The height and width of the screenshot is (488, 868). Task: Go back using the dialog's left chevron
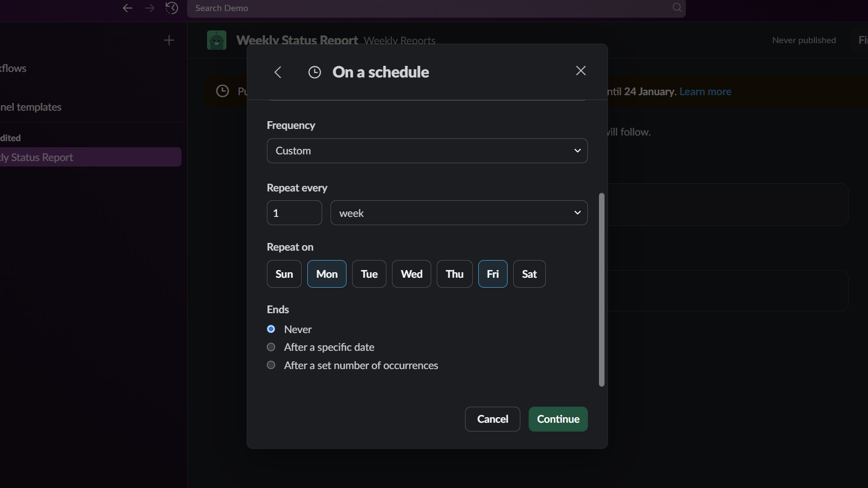[278, 72]
